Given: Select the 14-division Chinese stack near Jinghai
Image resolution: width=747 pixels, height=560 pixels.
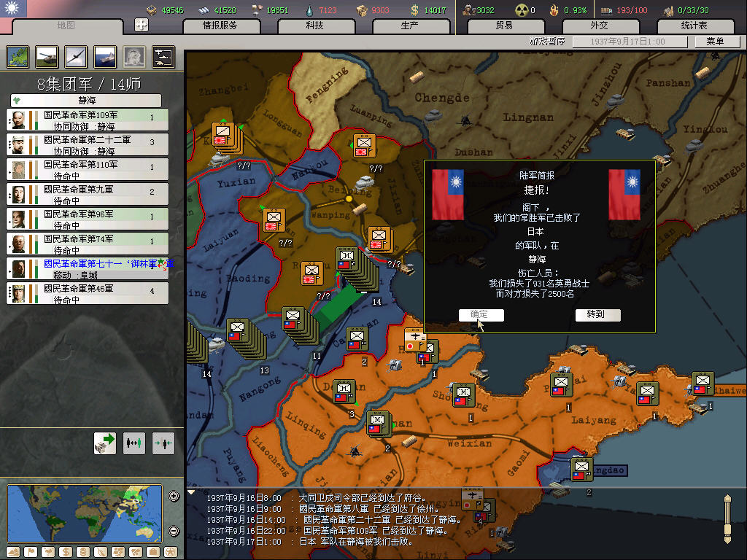Looking at the screenshot, I should coord(357,268).
